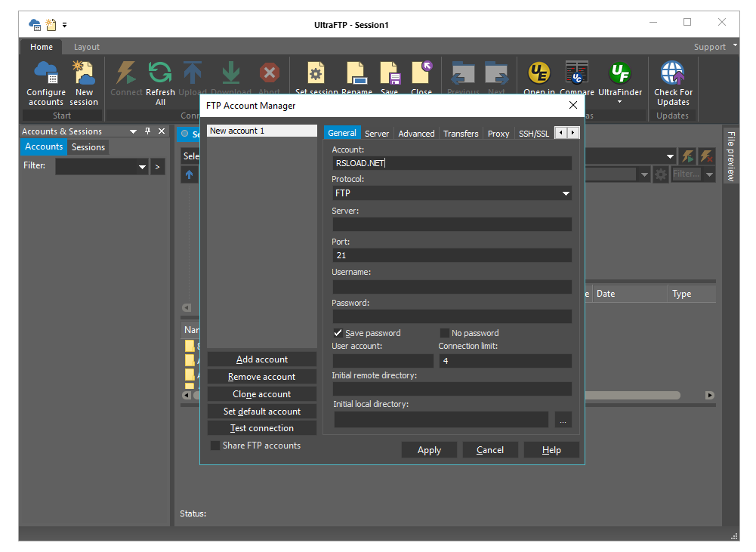Click the remote connect lightning icon
Image resolution: width=756 pixels, height=552 pixels.
[687, 156]
